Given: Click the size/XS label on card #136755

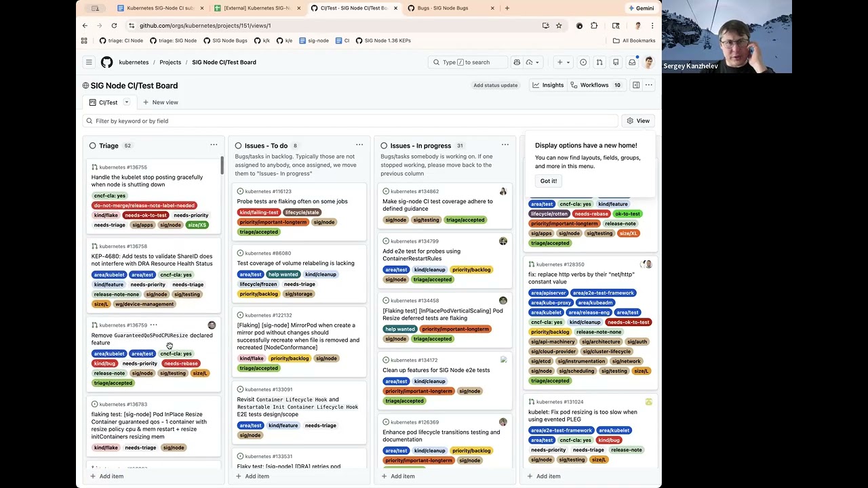Looking at the screenshot, I should coord(197,225).
